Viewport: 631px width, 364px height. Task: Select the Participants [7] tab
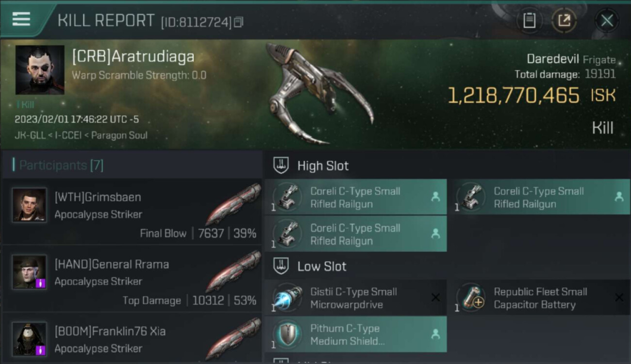[x=58, y=165]
